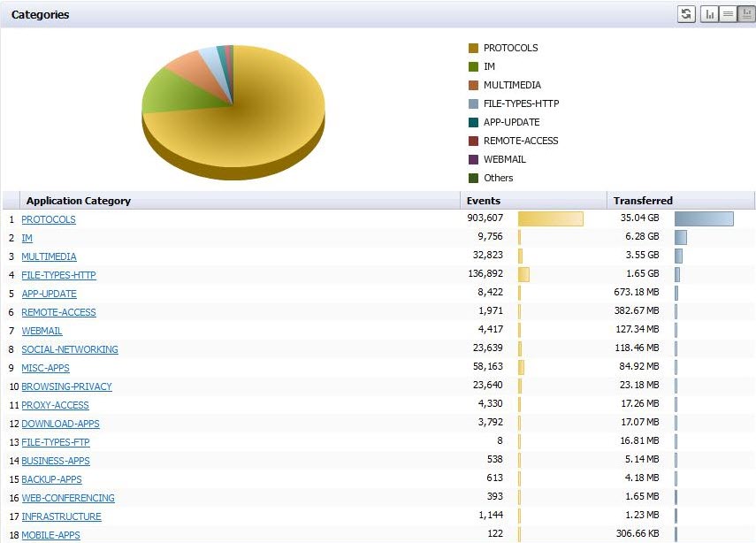756x543 pixels.
Task: Select the 6.28 GB transferred value
Action: tap(642, 236)
